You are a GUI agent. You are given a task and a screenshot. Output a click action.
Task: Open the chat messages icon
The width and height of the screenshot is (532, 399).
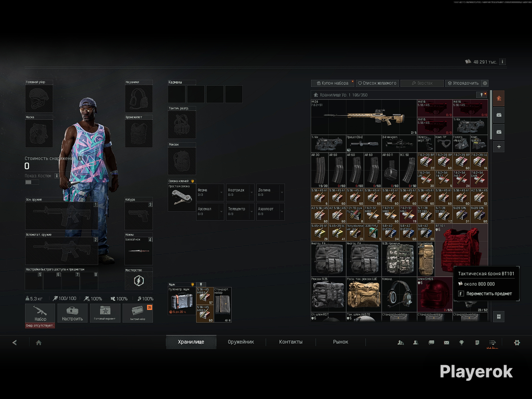[x=431, y=342]
